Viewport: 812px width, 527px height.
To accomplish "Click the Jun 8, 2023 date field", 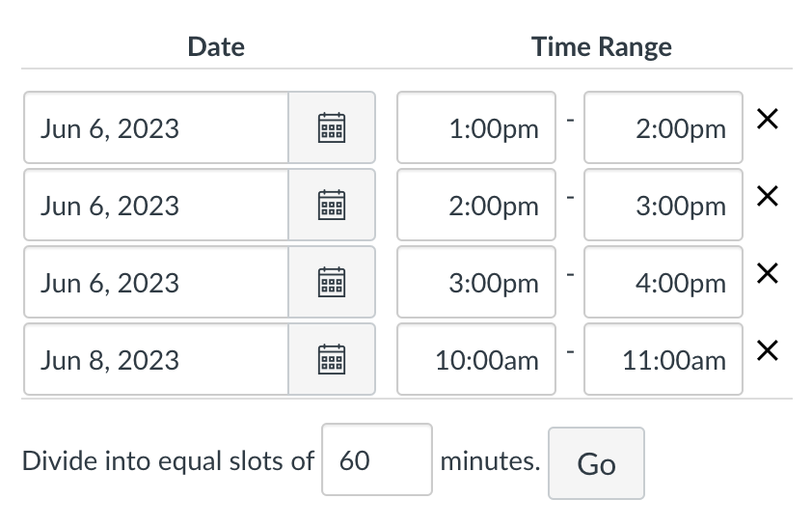I will [156, 359].
